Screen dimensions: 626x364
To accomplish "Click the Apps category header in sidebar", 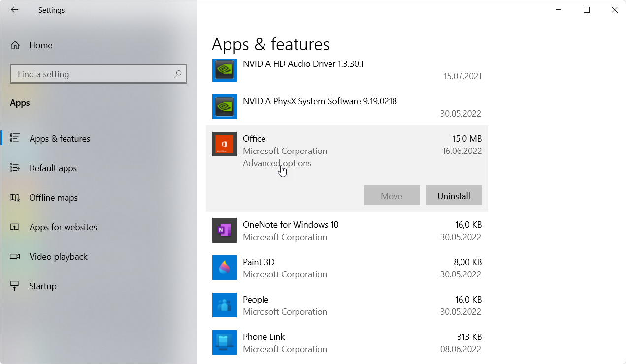I will point(20,103).
